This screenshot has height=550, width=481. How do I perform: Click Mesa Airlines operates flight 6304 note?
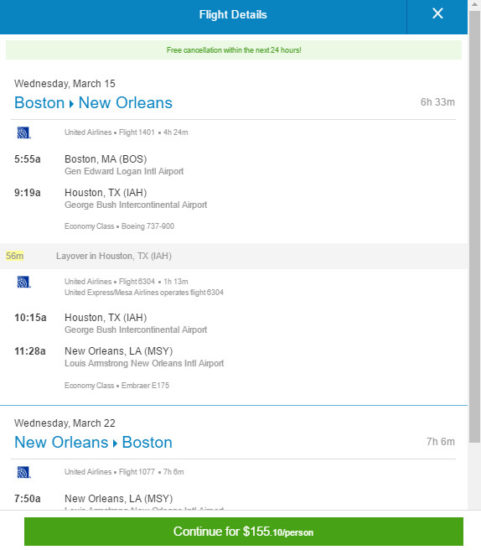pos(144,293)
